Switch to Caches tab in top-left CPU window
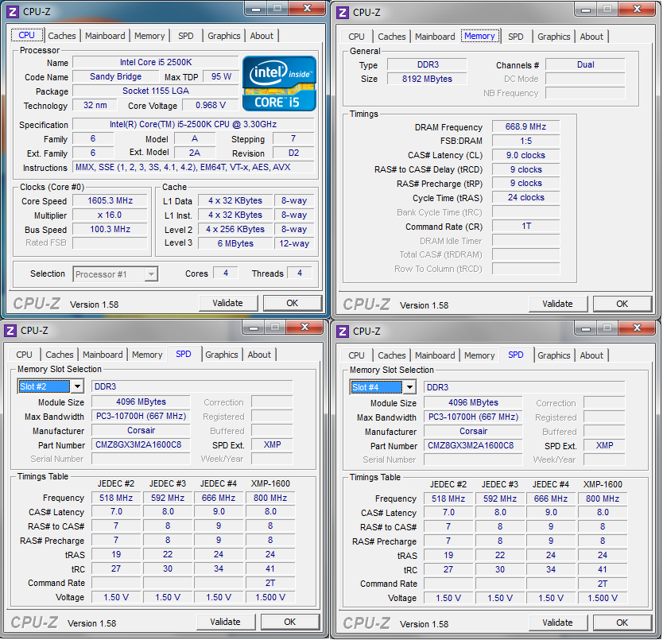667x644 pixels. pos(62,36)
